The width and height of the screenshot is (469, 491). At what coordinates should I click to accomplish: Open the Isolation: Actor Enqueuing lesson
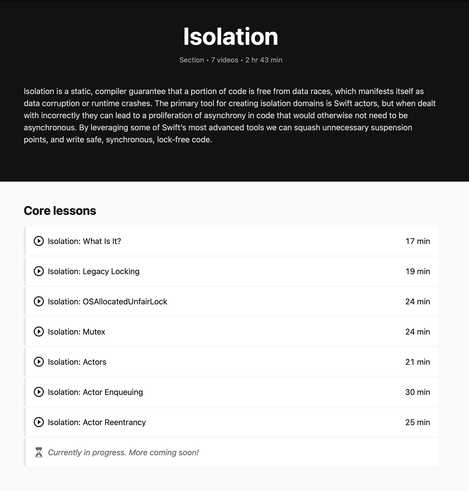231,392
